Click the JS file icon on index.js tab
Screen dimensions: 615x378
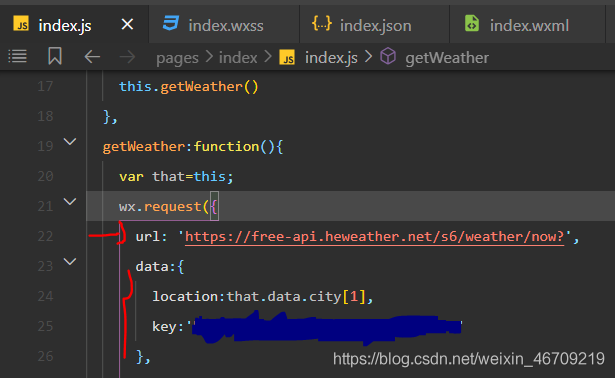point(21,24)
